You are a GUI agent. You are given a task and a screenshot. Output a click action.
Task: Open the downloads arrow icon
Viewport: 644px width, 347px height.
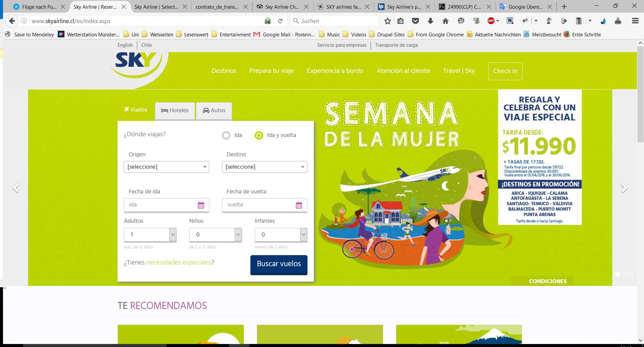430,21
